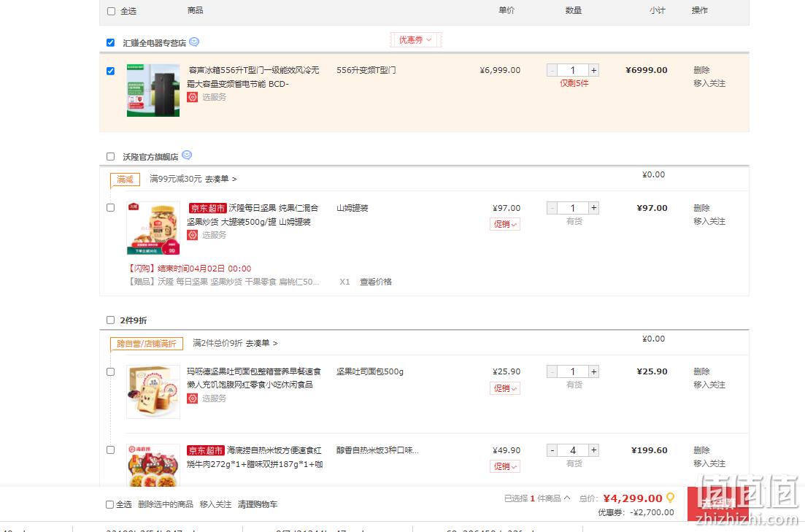Increase quantity of 玛呖德 toast bread
Image resolution: width=805 pixels, height=532 pixels.
coord(593,371)
